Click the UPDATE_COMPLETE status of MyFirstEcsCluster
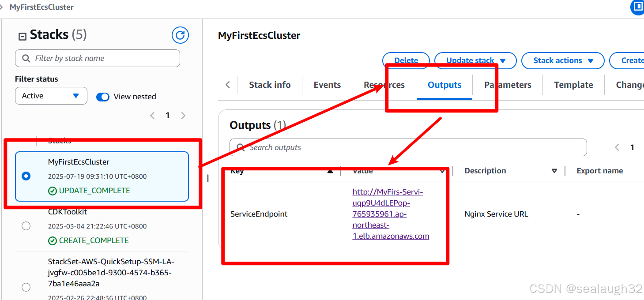The width and height of the screenshot is (644, 300). (x=89, y=191)
